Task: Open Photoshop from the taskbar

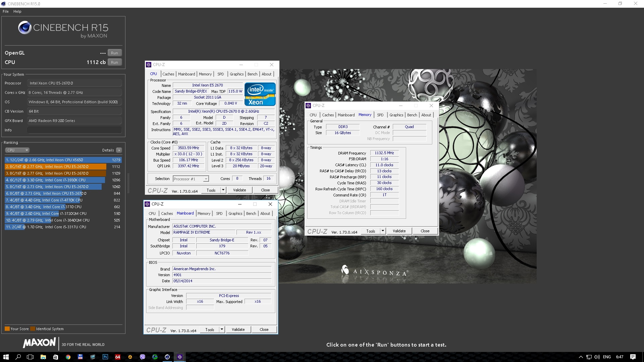Action: click(x=105, y=357)
